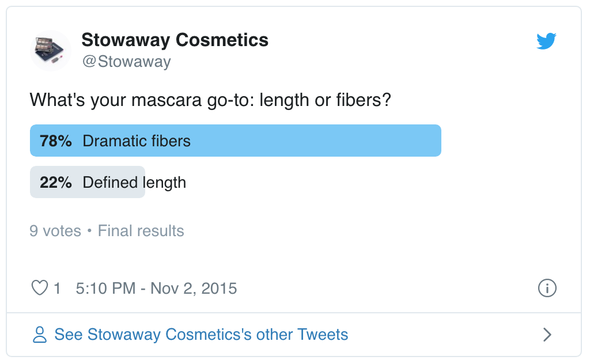Click the tweet timestamp 5:10 PM - Nov 2, 2015
Viewport: 590px width, 364px height.
point(156,288)
